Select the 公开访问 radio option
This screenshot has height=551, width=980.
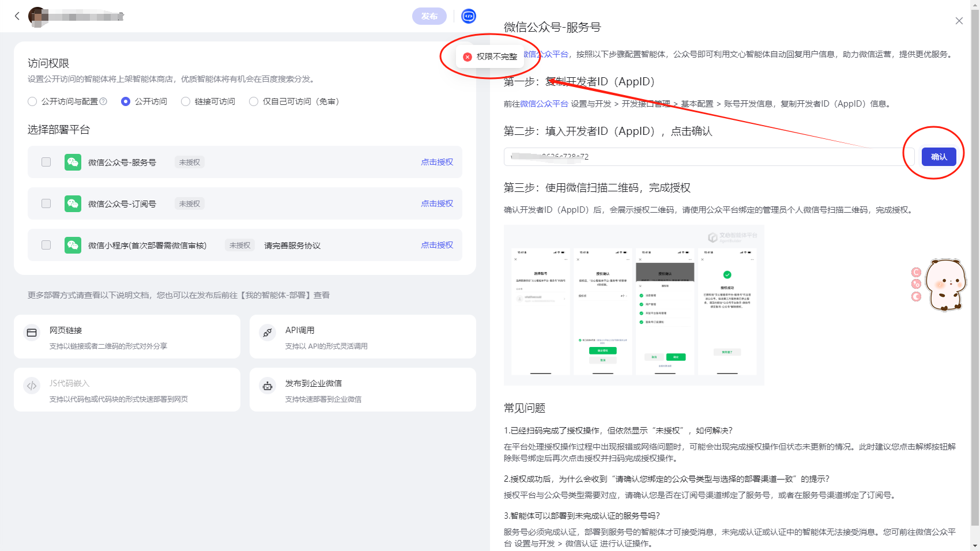pyautogui.click(x=126, y=101)
